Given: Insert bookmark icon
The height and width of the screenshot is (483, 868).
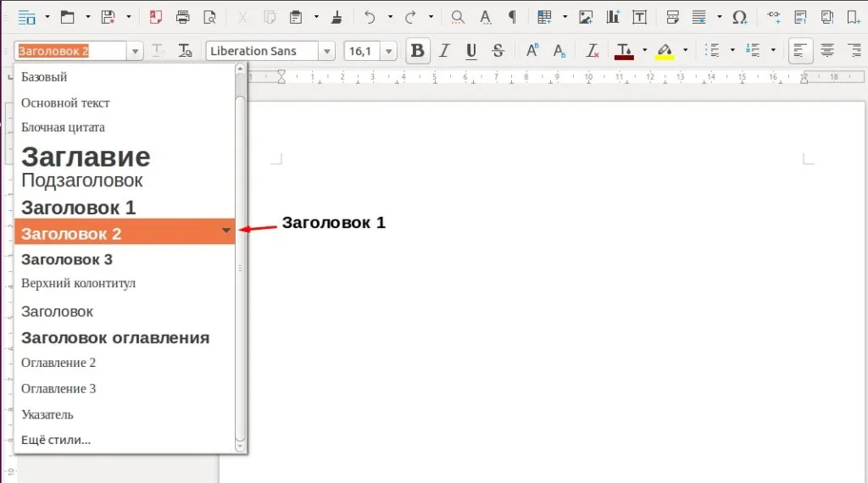Looking at the screenshot, I should pyautogui.click(x=854, y=17).
